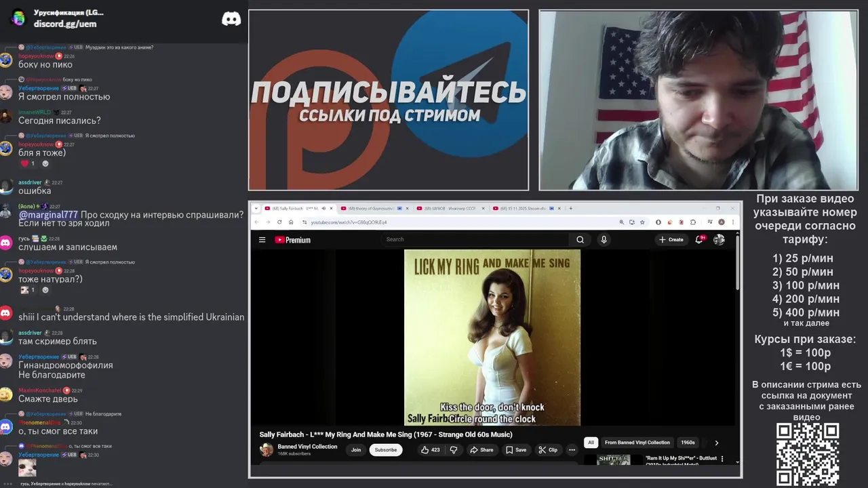Image resolution: width=868 pixels, height=488 pixels.
Task: Open Banned Vinyl Collection channel name link
Action: click(307, 447)
